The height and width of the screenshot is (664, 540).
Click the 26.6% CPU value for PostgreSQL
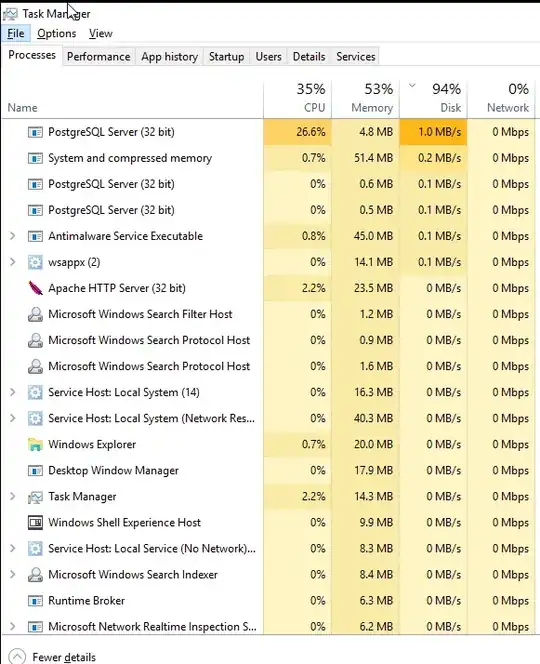tap(311, 132)
